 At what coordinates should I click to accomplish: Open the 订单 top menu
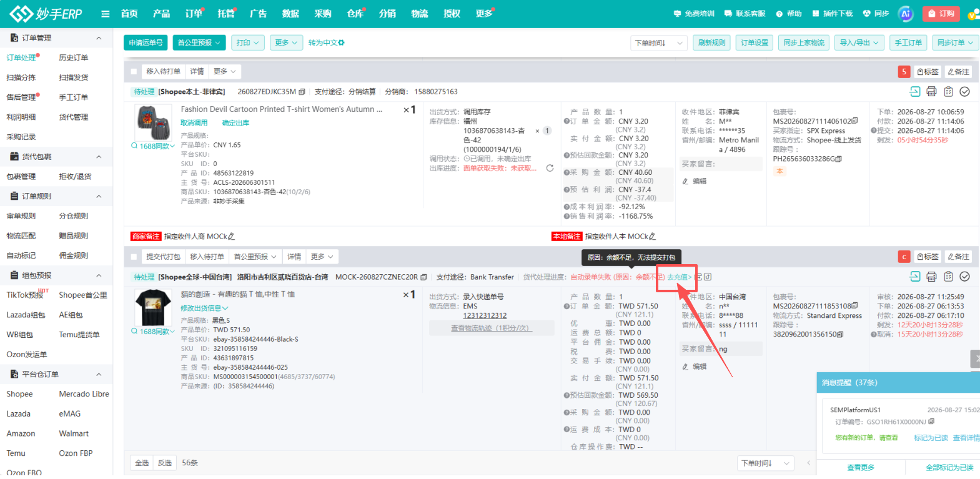coord(194,14)
